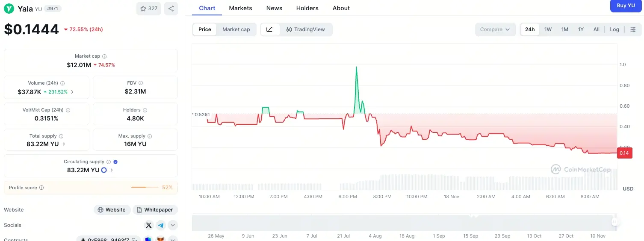Select the All time range
The width and height of the screenshot is (644, 241).
[x=597, y=29]
